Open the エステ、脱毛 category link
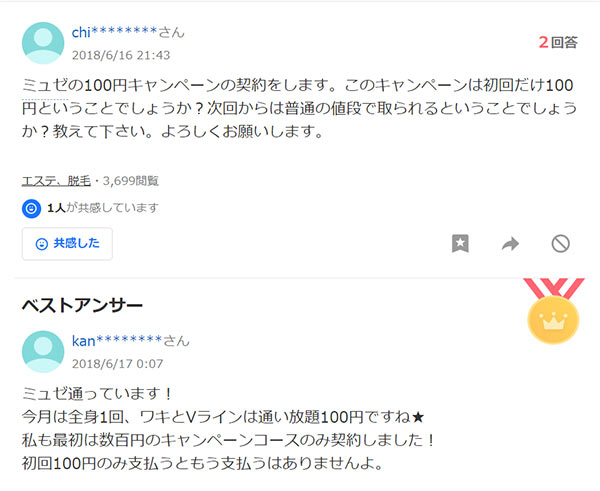 pos(56,181)
